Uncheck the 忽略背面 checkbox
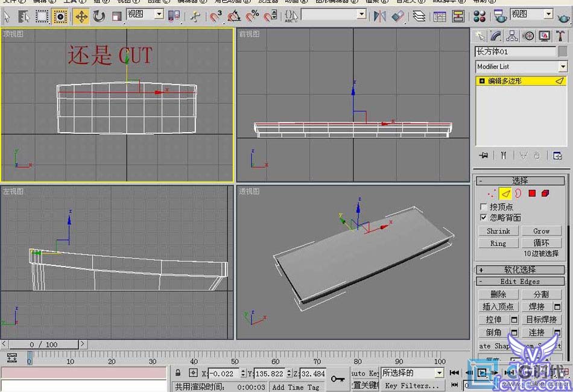 tap(484, 218)
